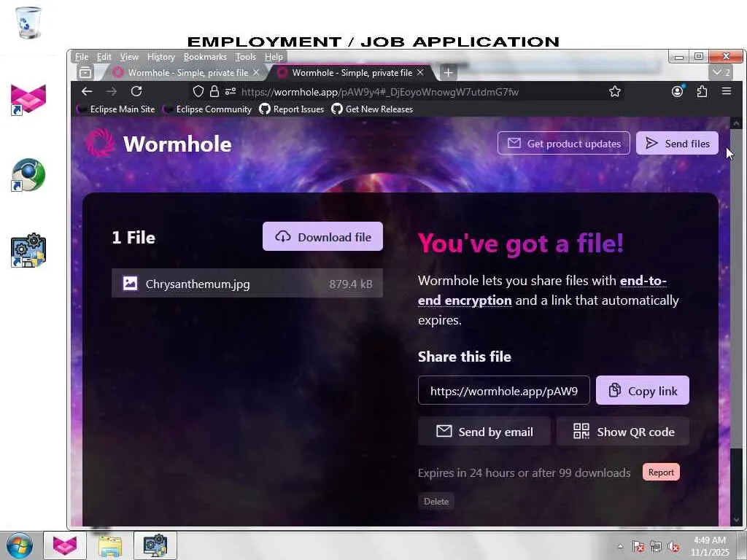747x560 pixels.
Task: Open Get New Releases bookmark
Action: click(372, 109)
